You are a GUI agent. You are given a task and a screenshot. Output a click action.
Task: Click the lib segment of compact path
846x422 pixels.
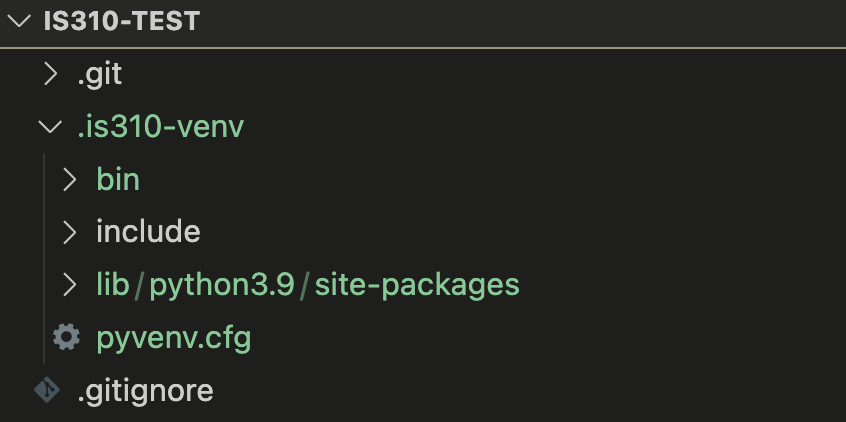tap(113, 285)
